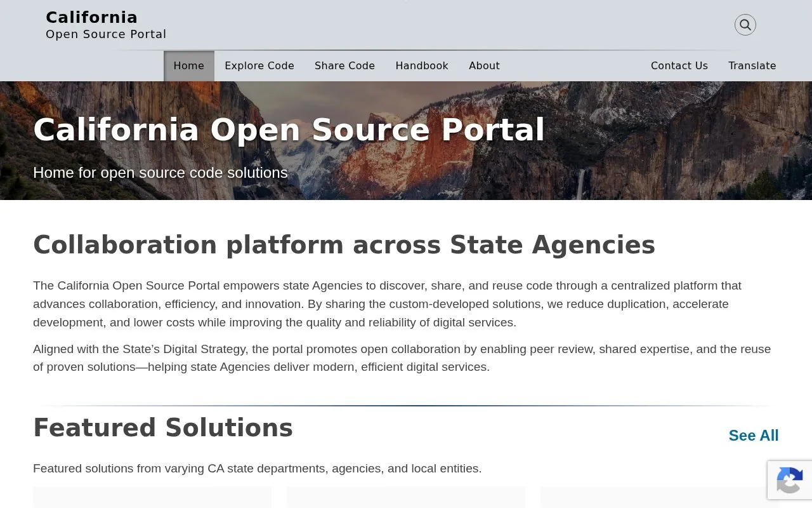This screenshot has width=812, height=508.
Task: Click the 'Featured solutions from varying CA' description
Action: (x=258, y=469)
